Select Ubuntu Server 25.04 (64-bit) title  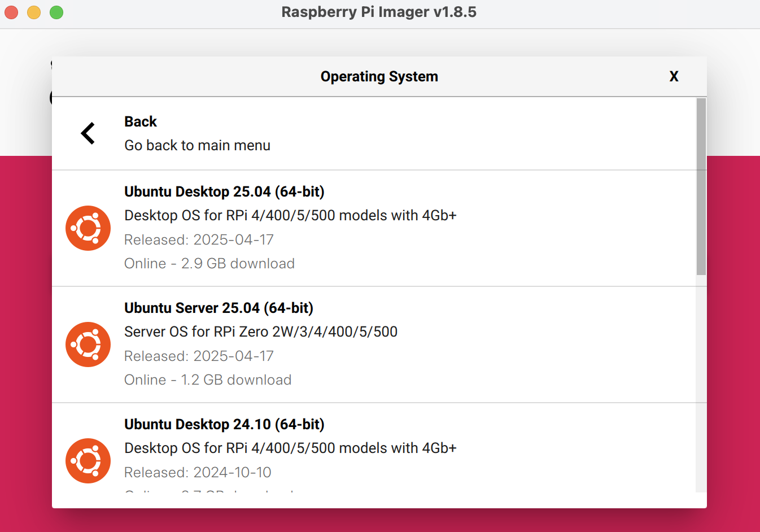pos(219,308)
